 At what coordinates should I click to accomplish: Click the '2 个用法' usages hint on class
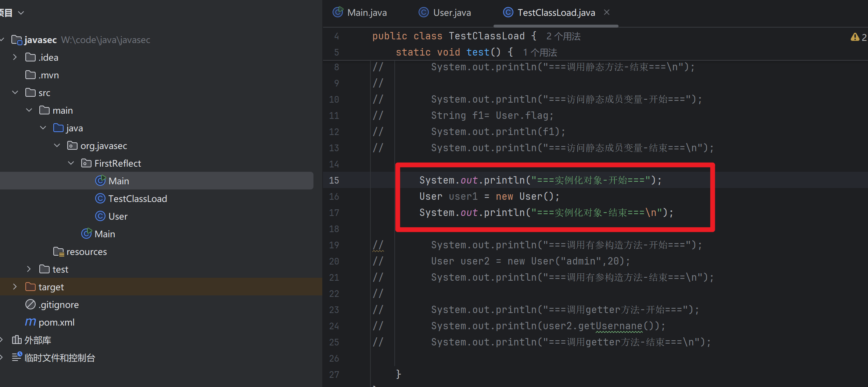coord(563,36)
